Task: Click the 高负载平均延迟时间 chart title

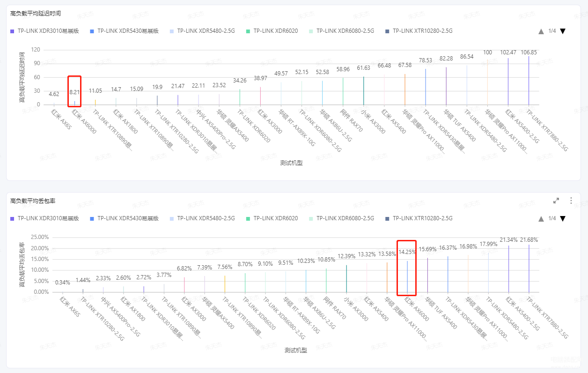Action: point(36,14)
